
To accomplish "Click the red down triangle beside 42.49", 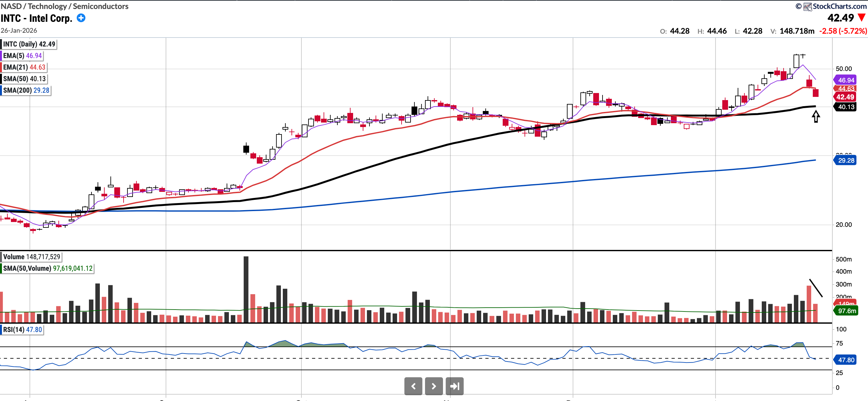I will tap(862, 18).
